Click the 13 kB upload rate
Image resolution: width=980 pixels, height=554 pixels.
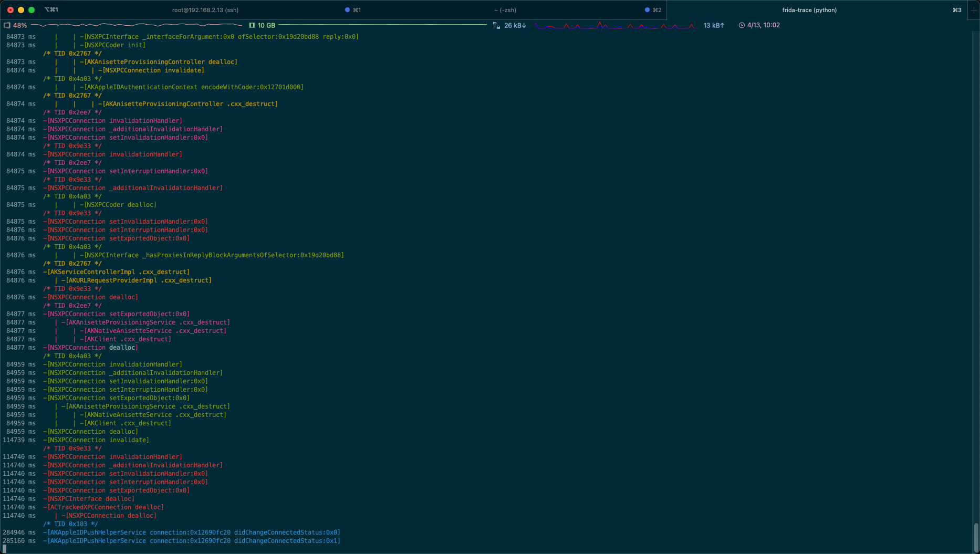(x=714, y=25)
